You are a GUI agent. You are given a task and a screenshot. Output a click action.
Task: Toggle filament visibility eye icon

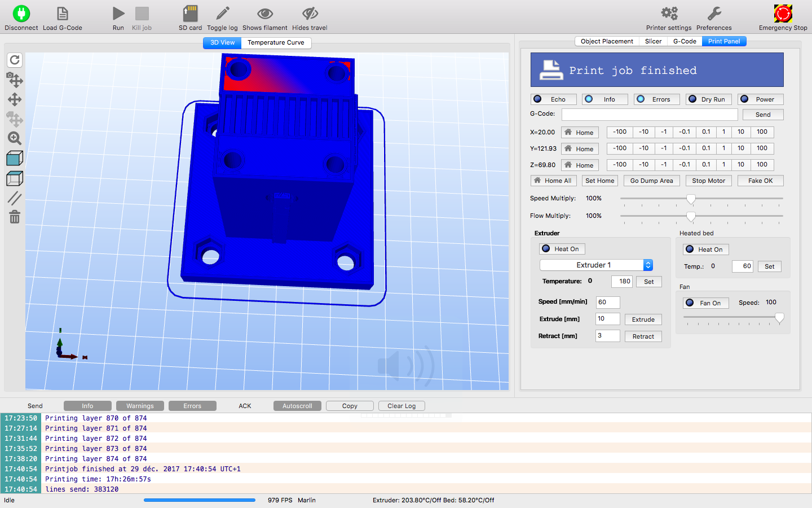(264, 14)
